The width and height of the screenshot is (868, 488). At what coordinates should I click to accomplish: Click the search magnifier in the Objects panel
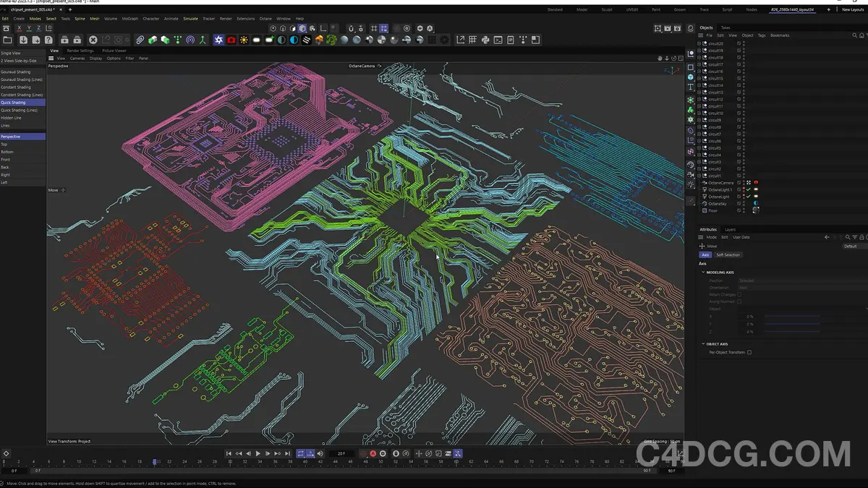coord(854,35)
